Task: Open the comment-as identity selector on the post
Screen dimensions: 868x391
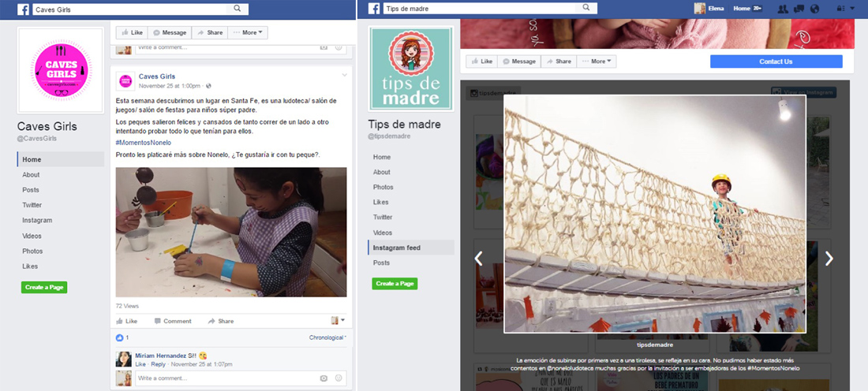Action: [339, 320]
